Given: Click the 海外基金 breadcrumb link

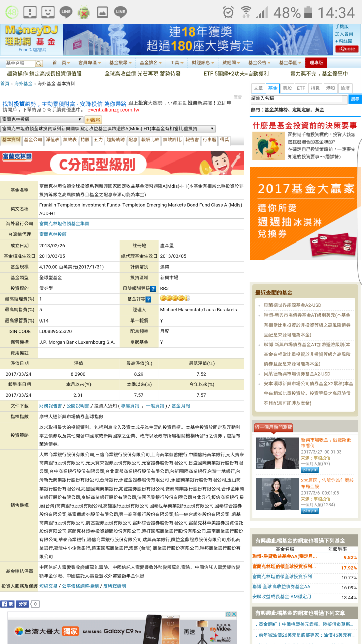Looking at the screenshot, I should click(23, 84).
